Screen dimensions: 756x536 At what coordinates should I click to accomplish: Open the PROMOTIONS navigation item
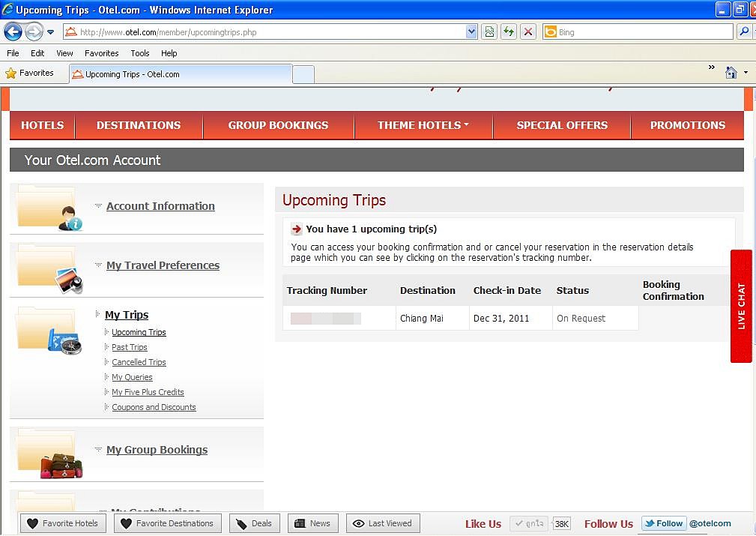tap(688, 125)
